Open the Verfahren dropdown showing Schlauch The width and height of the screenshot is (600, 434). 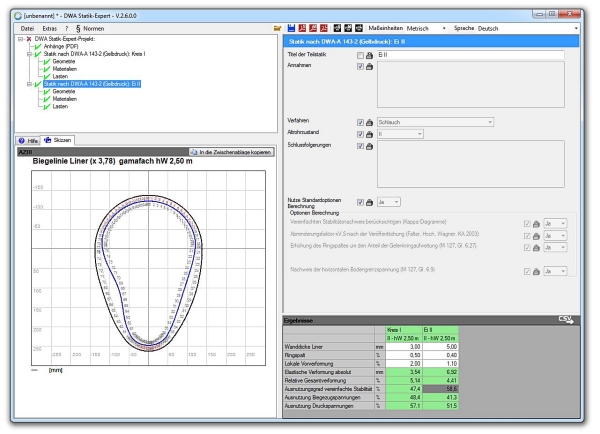(x=435, y=122)
